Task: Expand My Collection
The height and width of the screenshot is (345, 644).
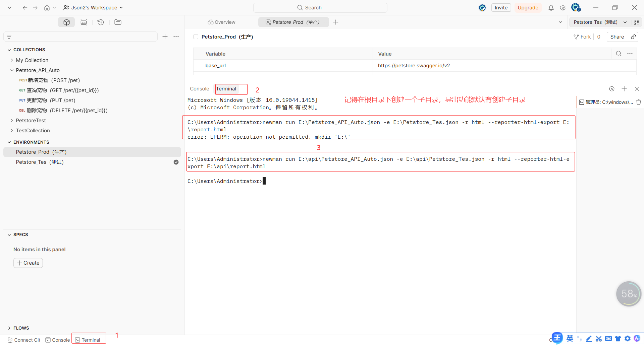Action: 12,60
